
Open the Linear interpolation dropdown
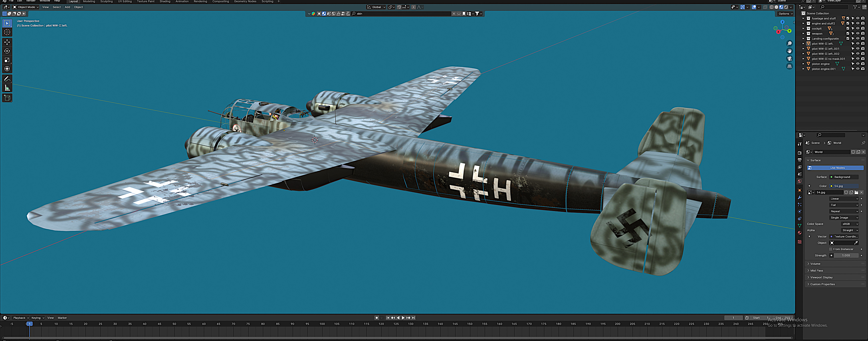point(844,199)
